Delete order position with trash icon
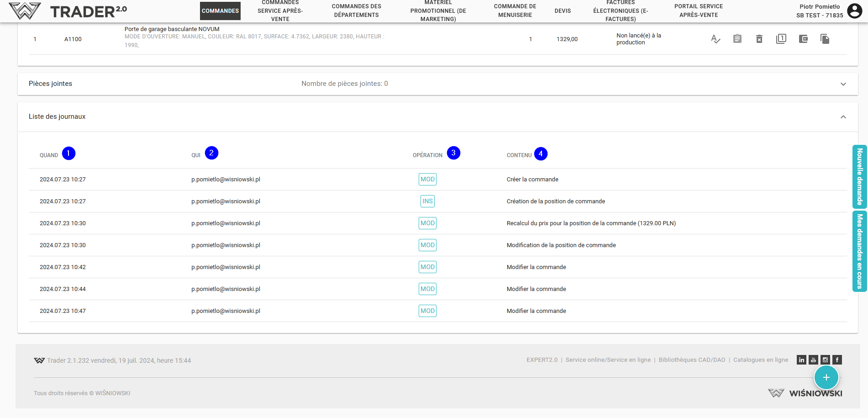This screenshot has height=418, width=868. 759,39
